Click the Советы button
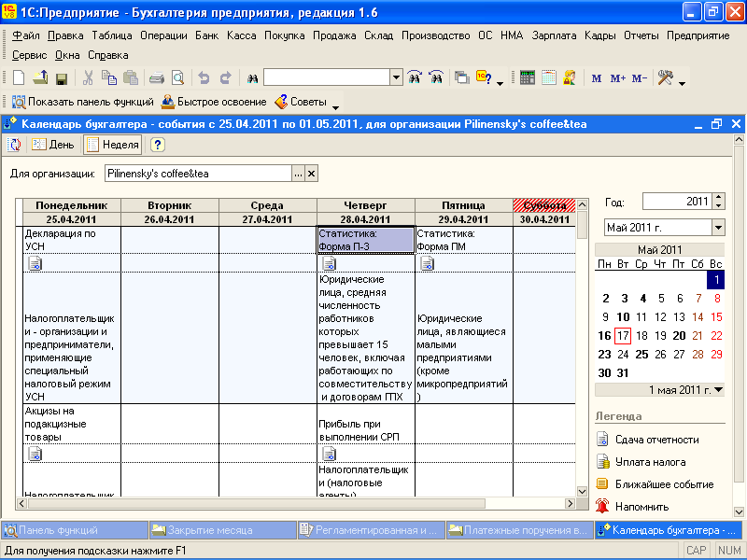The height and width of the screenshot is (560, 747). (301, 102)
